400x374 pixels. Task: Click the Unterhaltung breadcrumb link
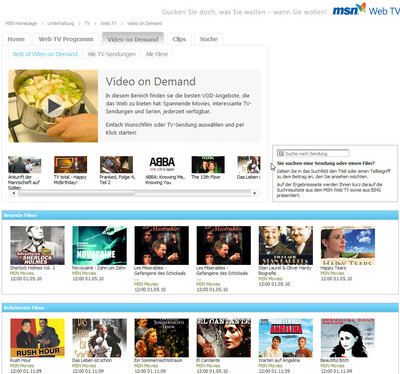(x=61, y=23)
